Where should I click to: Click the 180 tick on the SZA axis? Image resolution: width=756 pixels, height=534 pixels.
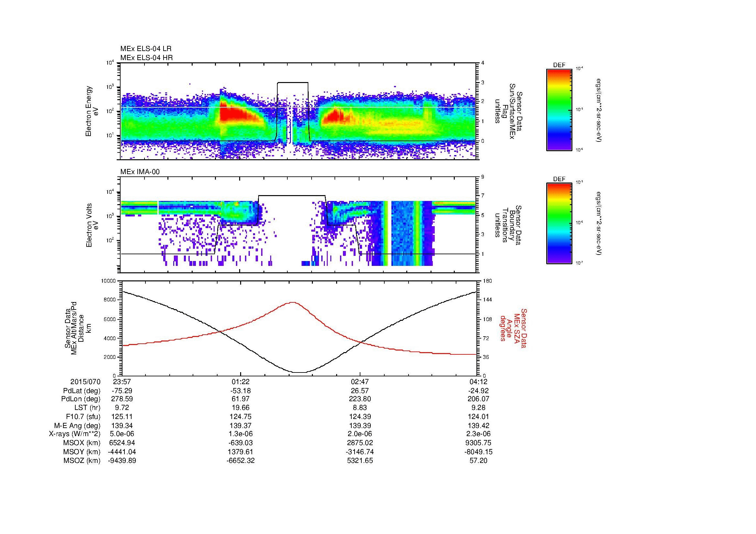[488, 281]
